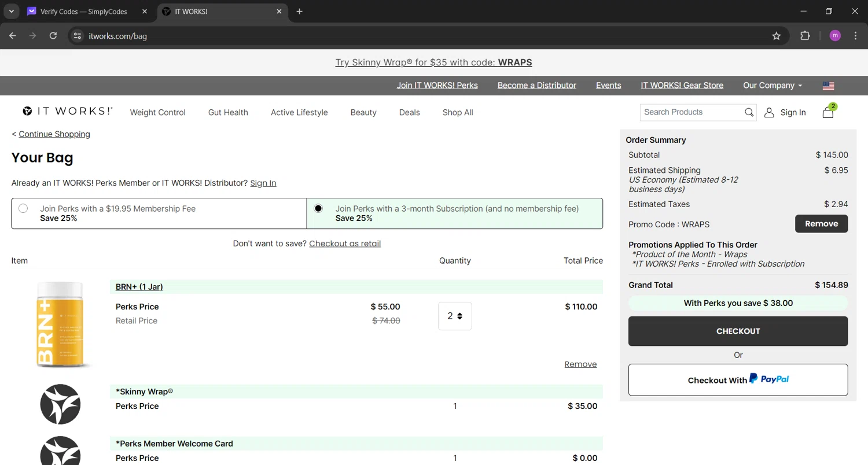View site information icon in address bar
Screen dimensions: 868x465
pos(77,36)
